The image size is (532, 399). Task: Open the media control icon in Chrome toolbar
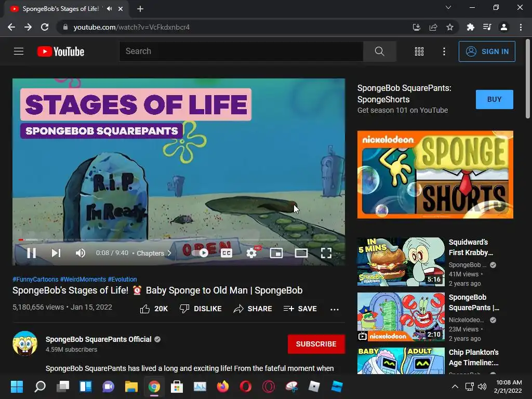pyautogui.click(x=487, y=27)
